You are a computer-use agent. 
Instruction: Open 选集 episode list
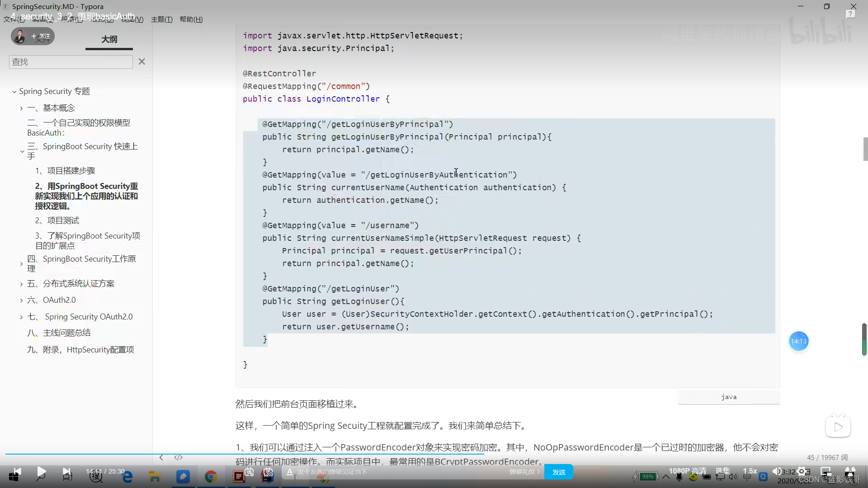point(722,471)
